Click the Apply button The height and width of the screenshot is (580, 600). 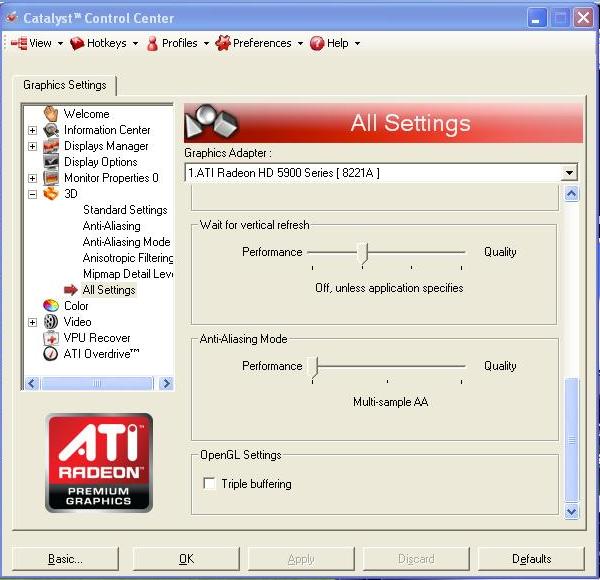301,559
